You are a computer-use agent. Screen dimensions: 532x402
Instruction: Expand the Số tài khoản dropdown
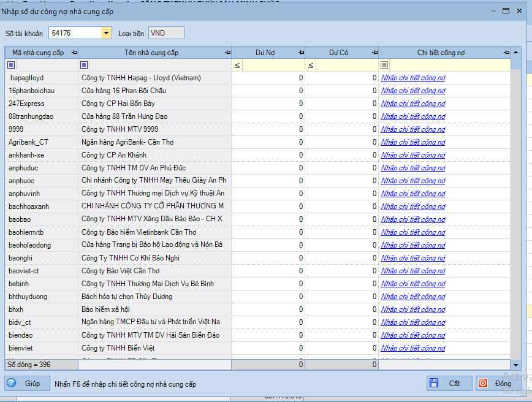(106, 33)
